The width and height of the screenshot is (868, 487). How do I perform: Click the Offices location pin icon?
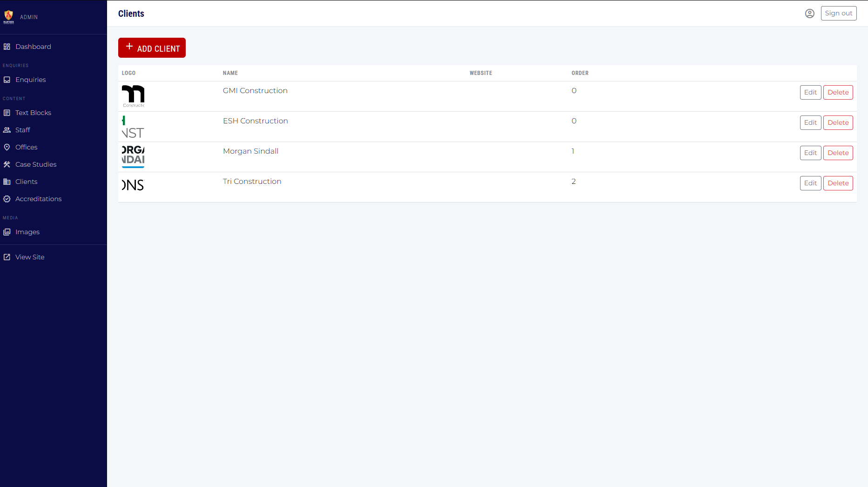7,147
